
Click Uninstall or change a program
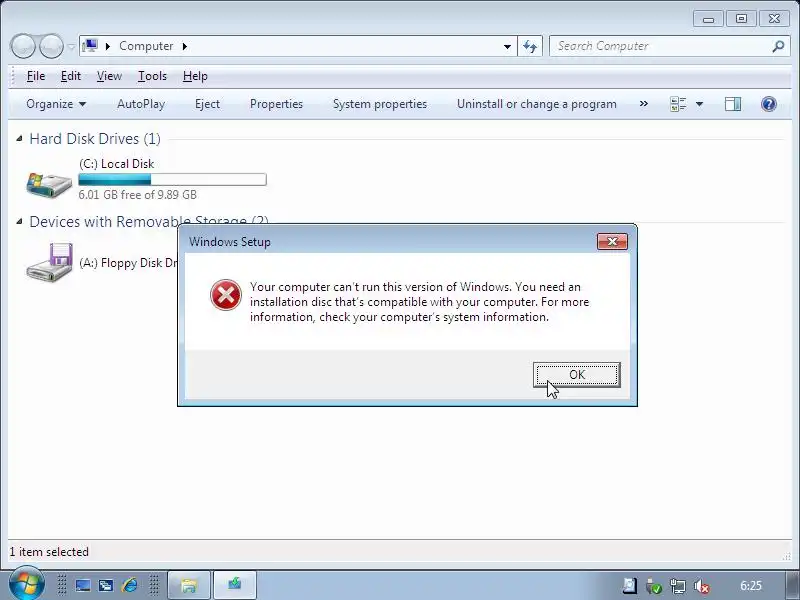click(x=536, y=104)
